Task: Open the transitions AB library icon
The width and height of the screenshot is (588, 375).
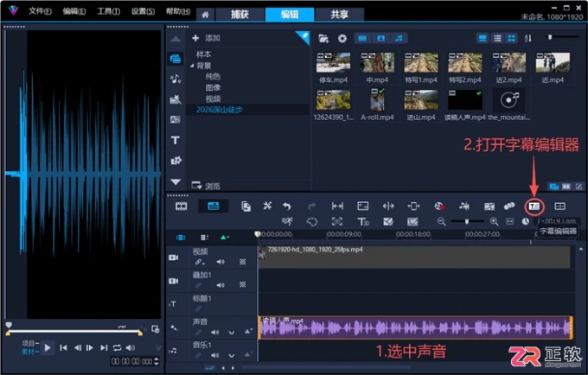Action: point(176,119)
